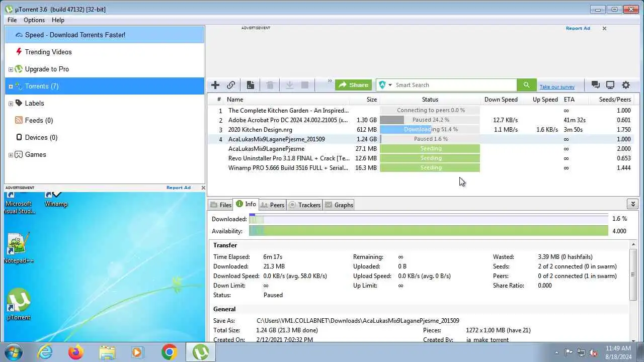
Task: Select the Revo Uninstaller Pro torrent
Action: click(423, 158)
